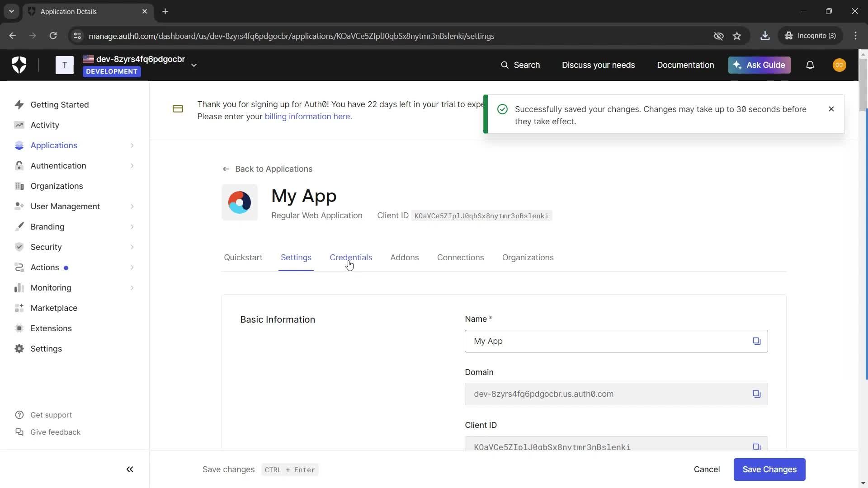Image resolution: width=868 pixels, height=488 pixels.
Task: Click the page vertical scrollbar
Action: pyautogui.click(x=863, y=85)
